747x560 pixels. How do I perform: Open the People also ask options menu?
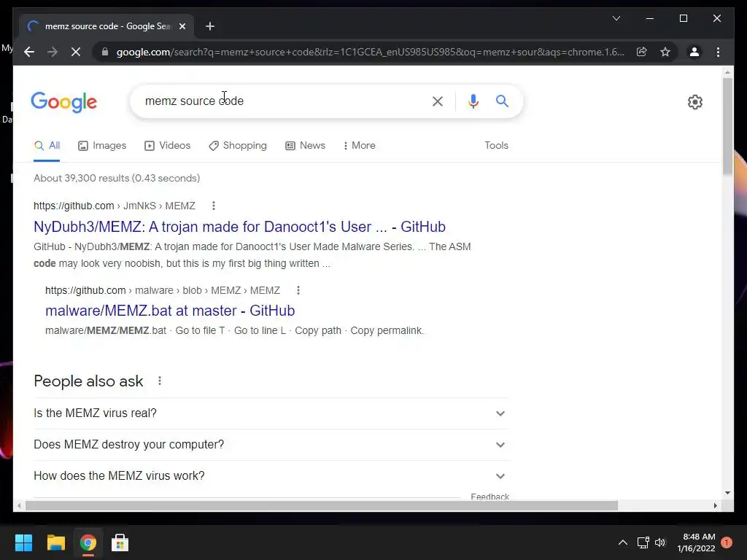pyautogui.click(x=160, y=381)
